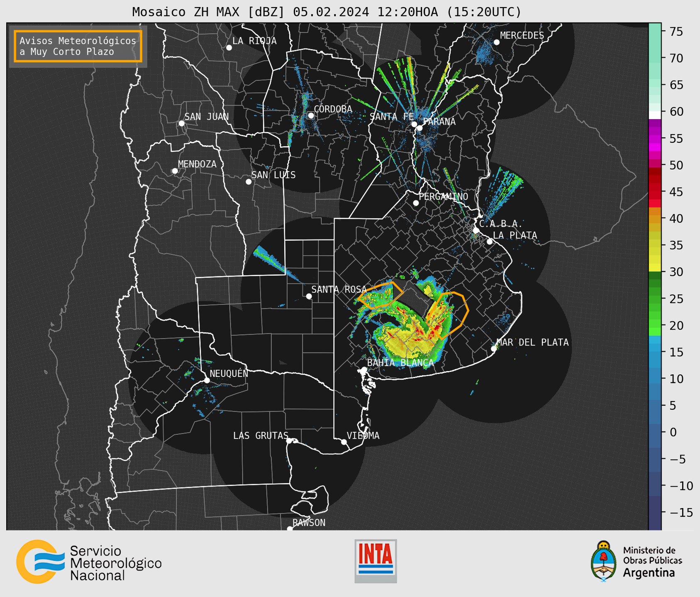Click the NEUQUÉN label text
The height and width of the screenshot is (597, 700).
tap(229, 373)
